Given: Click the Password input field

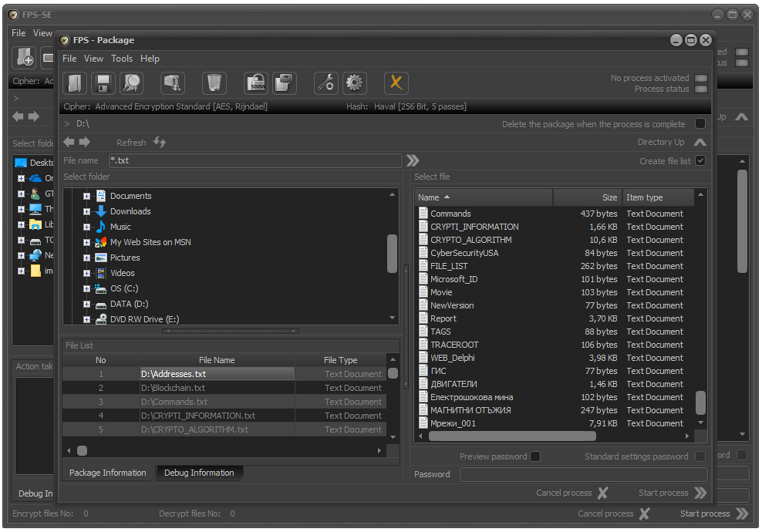Looking at the screenshot, I should [x=583, y=474].
